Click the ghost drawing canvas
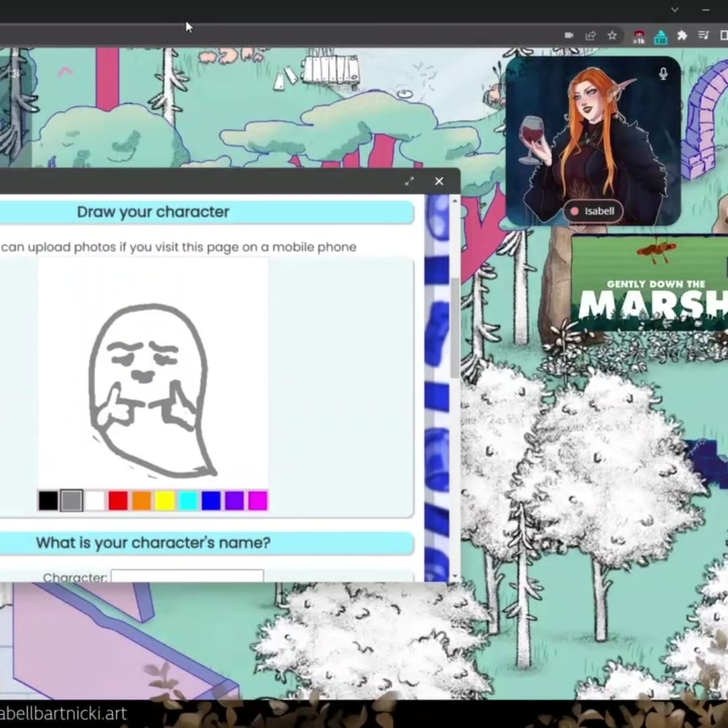 tap(153, 373)
